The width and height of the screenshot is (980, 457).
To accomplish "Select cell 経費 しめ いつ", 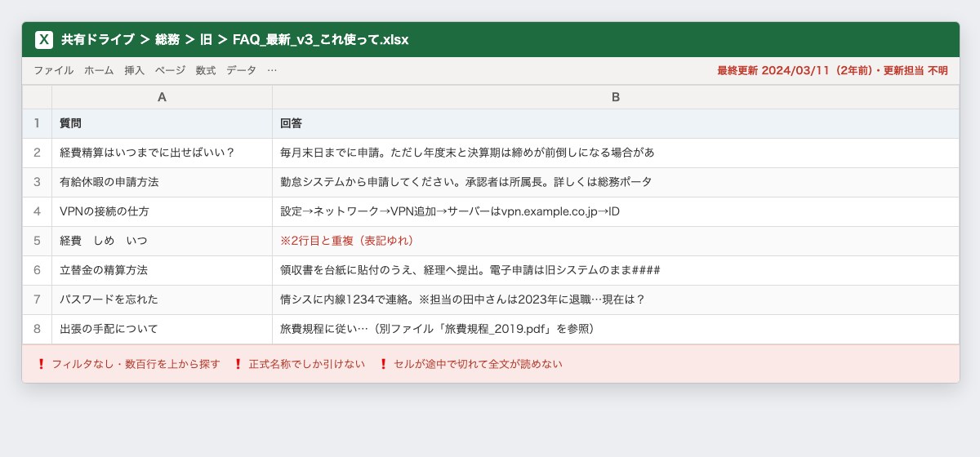I will pyautogui.click(x=162, y=241).
